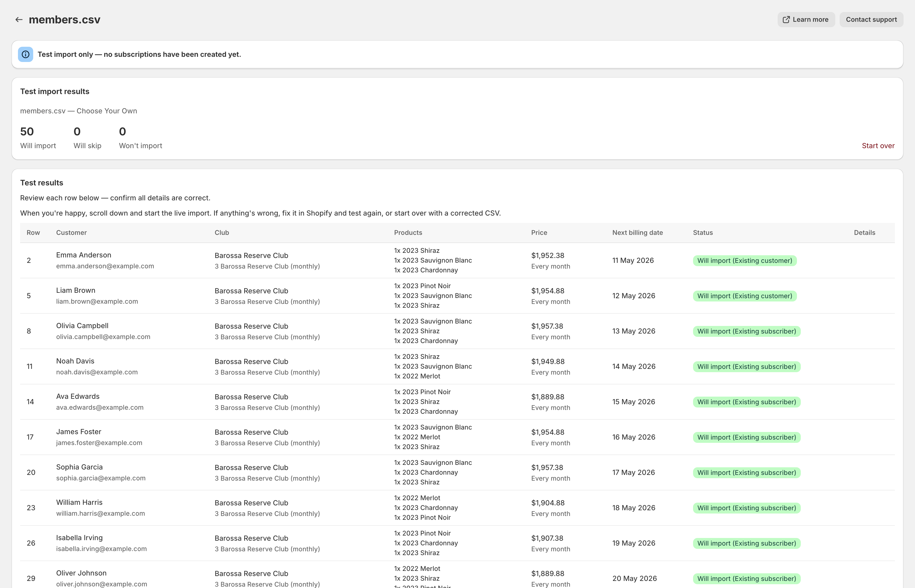The image size is (915, 588).
Task: Click the $1,904.88 price value
Action: click(x=548, y=503)
